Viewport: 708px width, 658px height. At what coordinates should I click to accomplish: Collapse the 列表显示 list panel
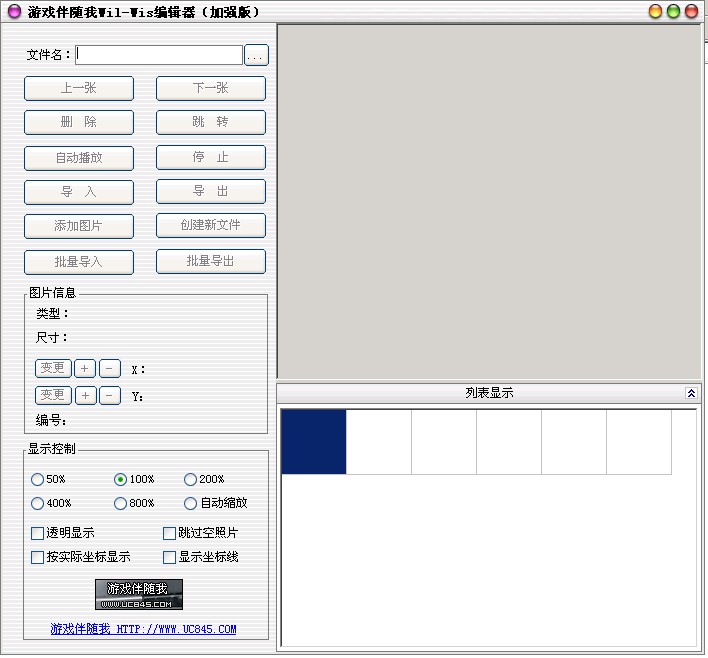[x=691, y=394]
